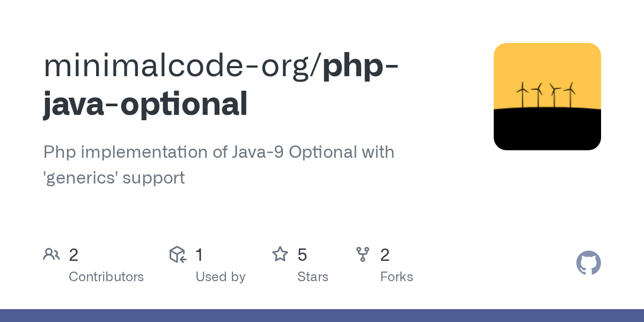Click the word 'generics' in description

pos(80,178)
